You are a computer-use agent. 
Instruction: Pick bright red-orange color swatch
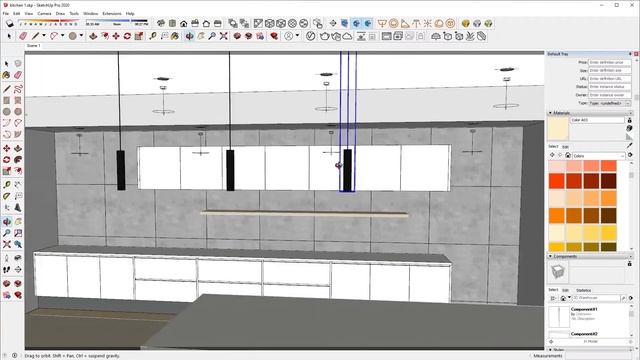pyautogui.click(x=557, y=181)
